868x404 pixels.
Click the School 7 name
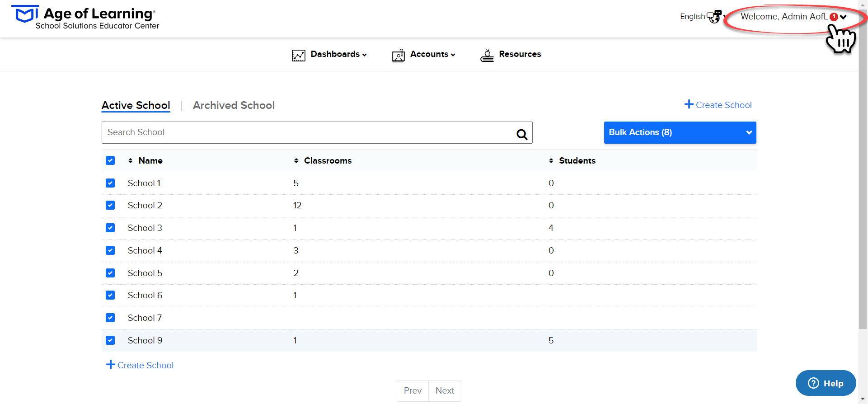[x=145, y=318]
